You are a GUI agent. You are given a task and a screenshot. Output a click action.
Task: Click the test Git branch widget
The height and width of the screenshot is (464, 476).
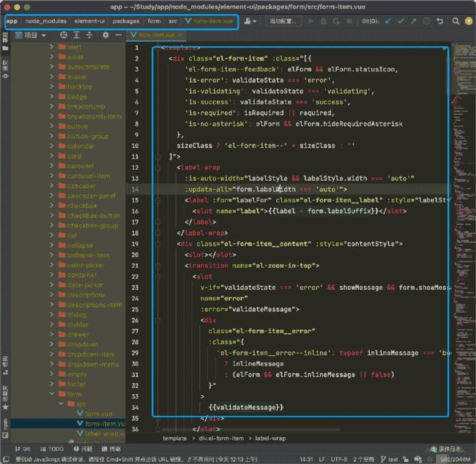coord(389,460)
